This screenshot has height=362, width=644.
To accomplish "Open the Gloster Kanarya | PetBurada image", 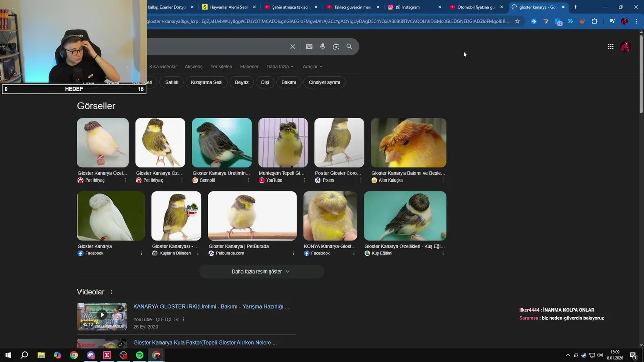I will tap(252, 216).
